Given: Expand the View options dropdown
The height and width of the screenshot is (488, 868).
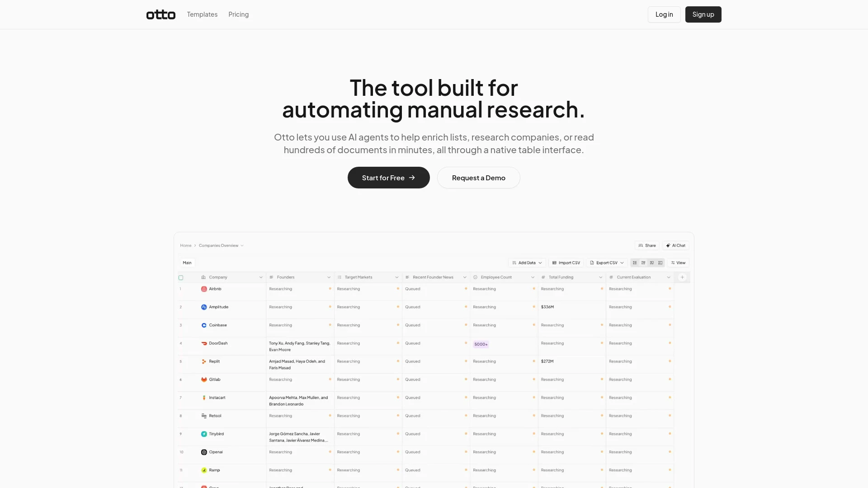Looking at the screenshot, I should point(679,263).
